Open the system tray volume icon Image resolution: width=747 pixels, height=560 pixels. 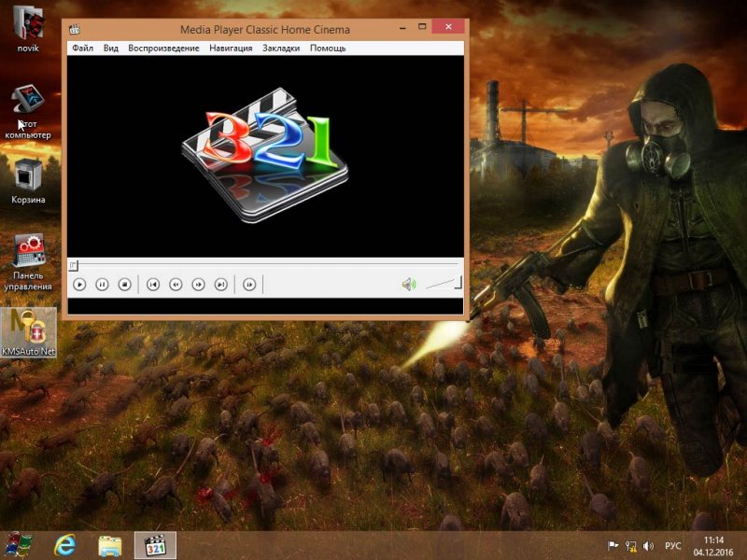point(648,546)
